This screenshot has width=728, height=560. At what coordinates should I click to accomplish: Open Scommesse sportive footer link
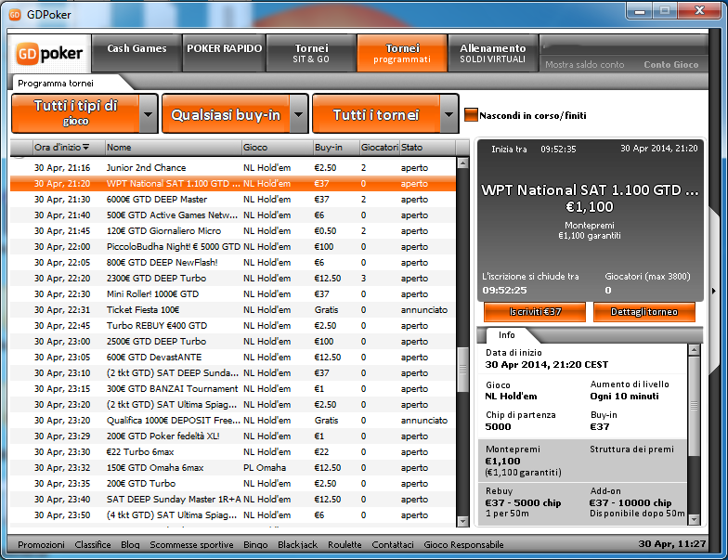point(191,544)
